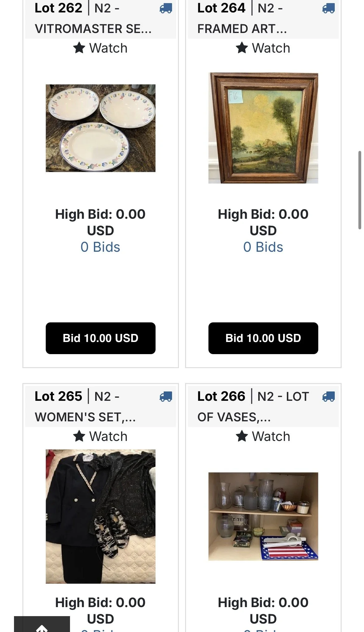The width and height of the screenshot is (364, 632).
Task: Bid 10.00 USD on Lot 262
Action: [100, 338]
